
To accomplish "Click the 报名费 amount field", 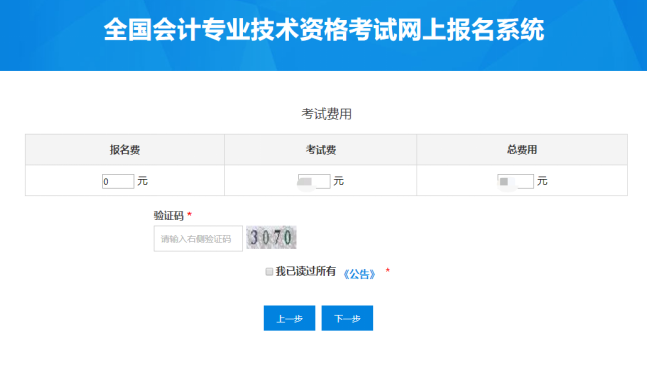I will (118, 181).
